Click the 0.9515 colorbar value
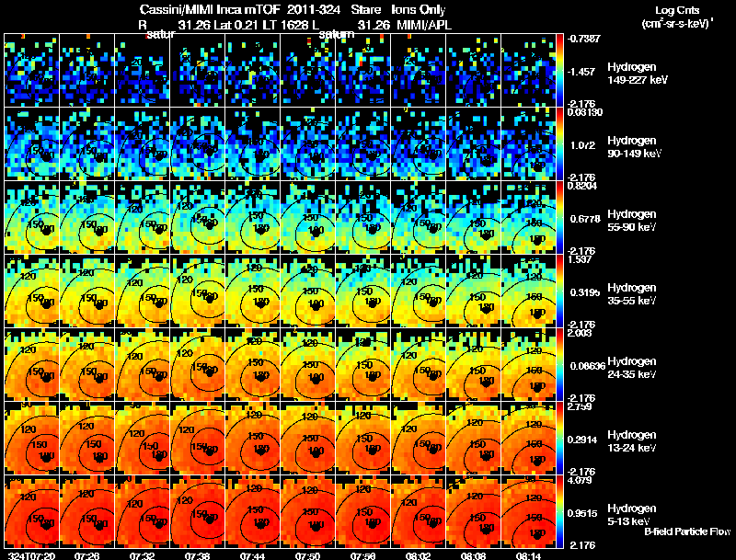This screenshot has width=736, height=560. click(582, 514)
